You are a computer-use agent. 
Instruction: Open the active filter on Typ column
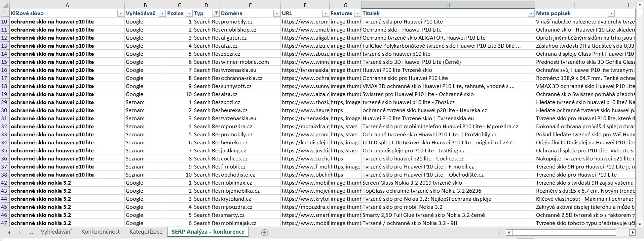coord(216,13)
